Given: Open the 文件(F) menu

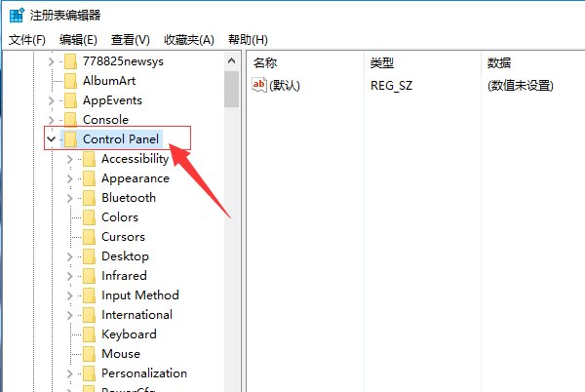Looking at the screenshot, I should pos(27,40).
